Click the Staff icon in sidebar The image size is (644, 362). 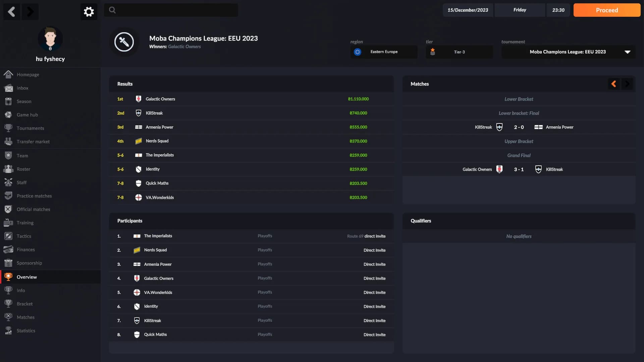(8, 182)
